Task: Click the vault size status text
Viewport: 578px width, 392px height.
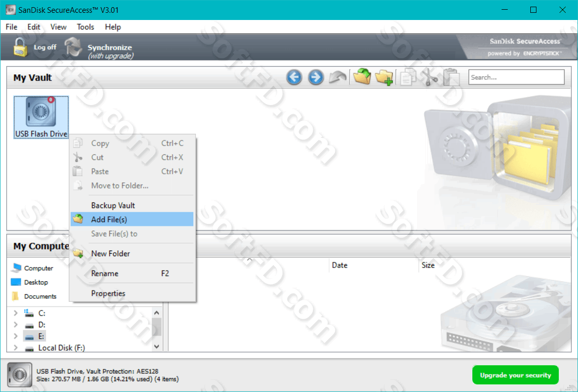Action: 108,379
